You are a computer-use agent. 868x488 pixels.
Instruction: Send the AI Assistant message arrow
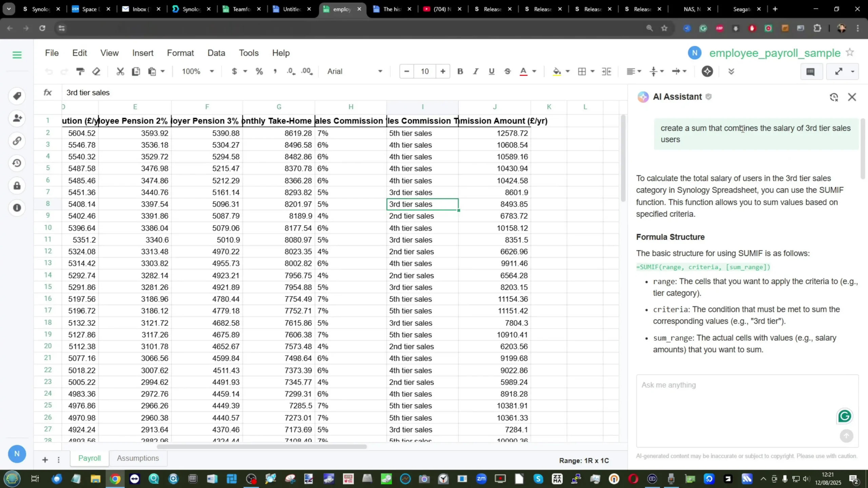tap(846, 436)
